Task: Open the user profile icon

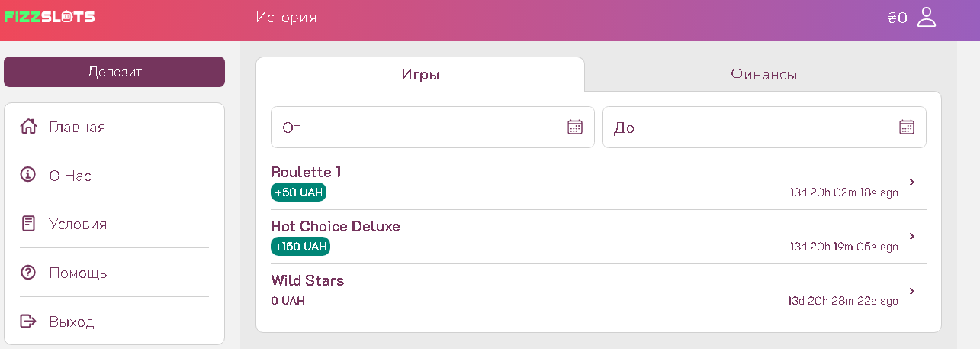Action: click(926, 17)
